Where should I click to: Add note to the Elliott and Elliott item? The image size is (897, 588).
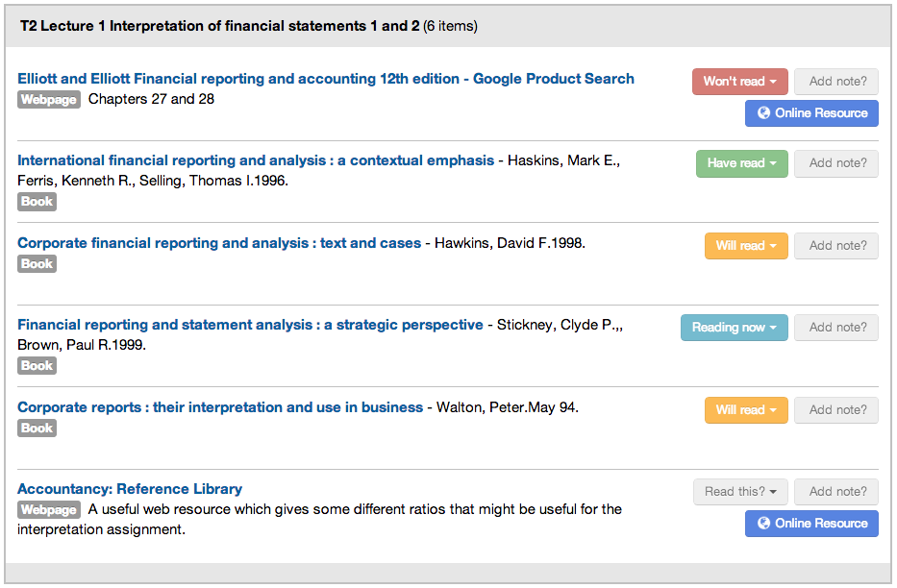835,81
